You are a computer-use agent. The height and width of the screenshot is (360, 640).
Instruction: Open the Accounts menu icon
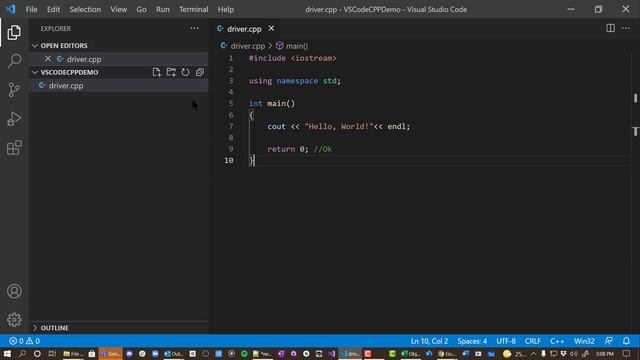(x=14, y=291)
